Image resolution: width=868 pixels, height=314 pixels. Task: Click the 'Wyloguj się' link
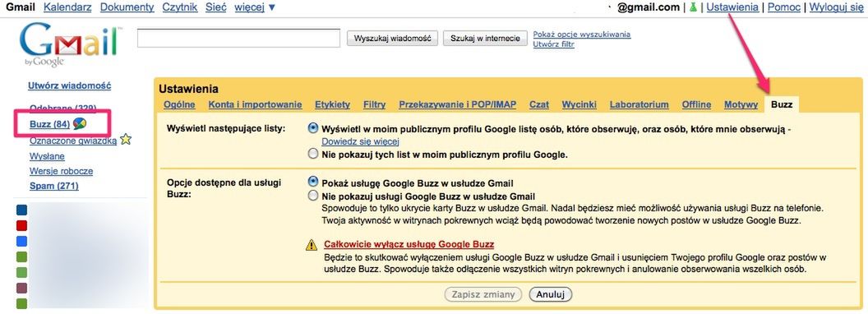(x=836, y=7)
